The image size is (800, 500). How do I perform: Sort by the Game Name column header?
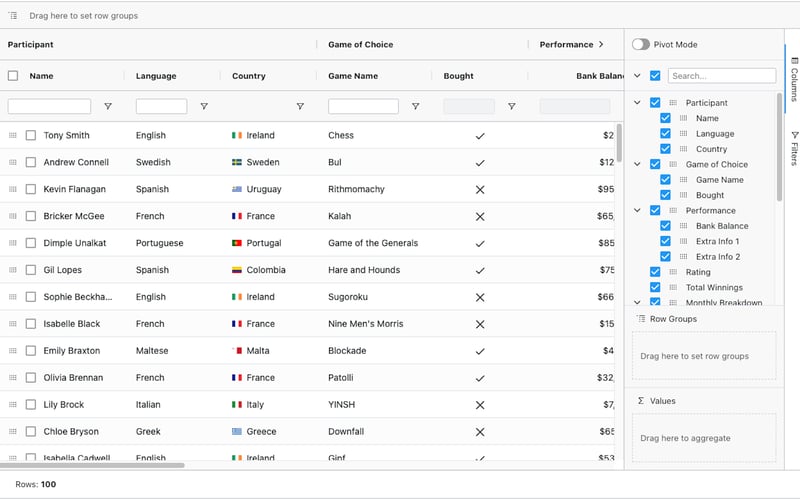353,76
